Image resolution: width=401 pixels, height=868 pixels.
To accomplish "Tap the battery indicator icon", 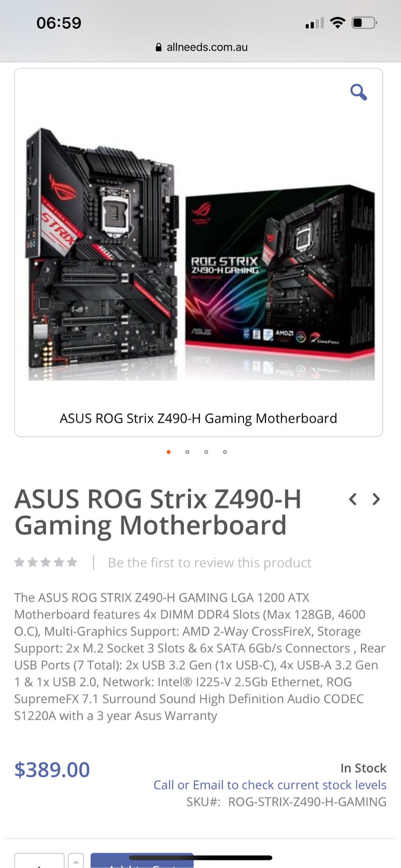I will (x=364, y=23).
